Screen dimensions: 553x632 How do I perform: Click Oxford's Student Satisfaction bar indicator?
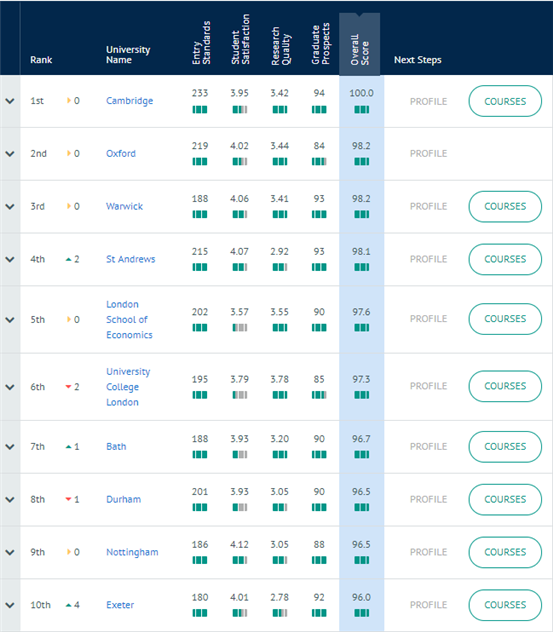pos(240,162)
